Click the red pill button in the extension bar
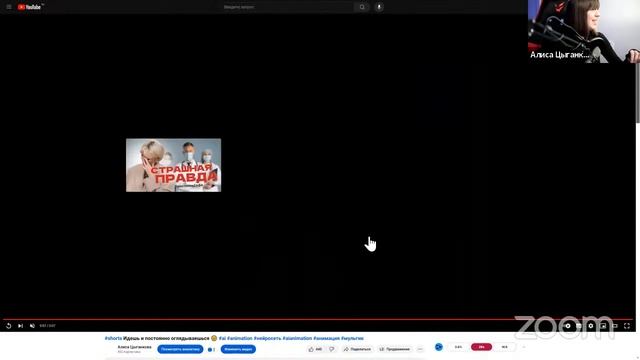 [481, 347]
